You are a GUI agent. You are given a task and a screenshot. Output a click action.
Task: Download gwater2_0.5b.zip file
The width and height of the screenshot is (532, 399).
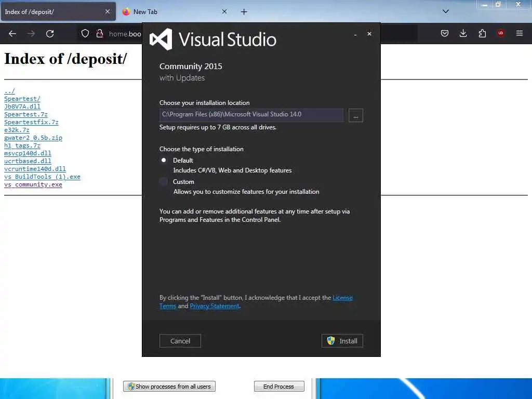click(x=33, y=138)
